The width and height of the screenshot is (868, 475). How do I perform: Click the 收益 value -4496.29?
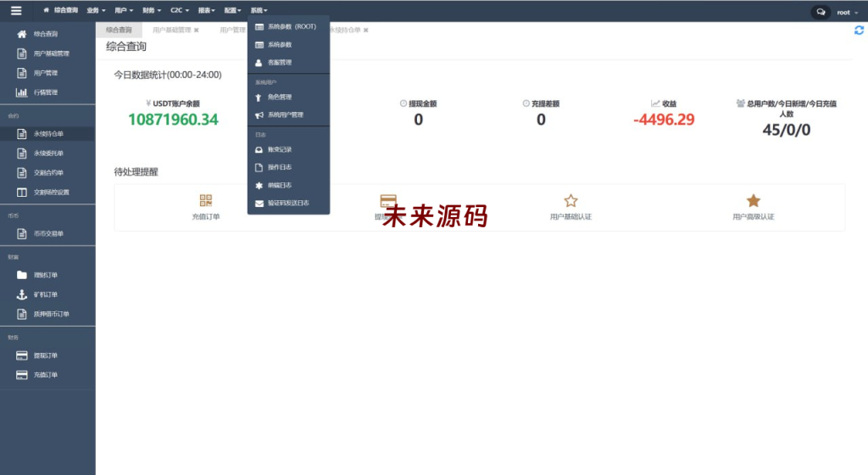click(x=664, y=120)
